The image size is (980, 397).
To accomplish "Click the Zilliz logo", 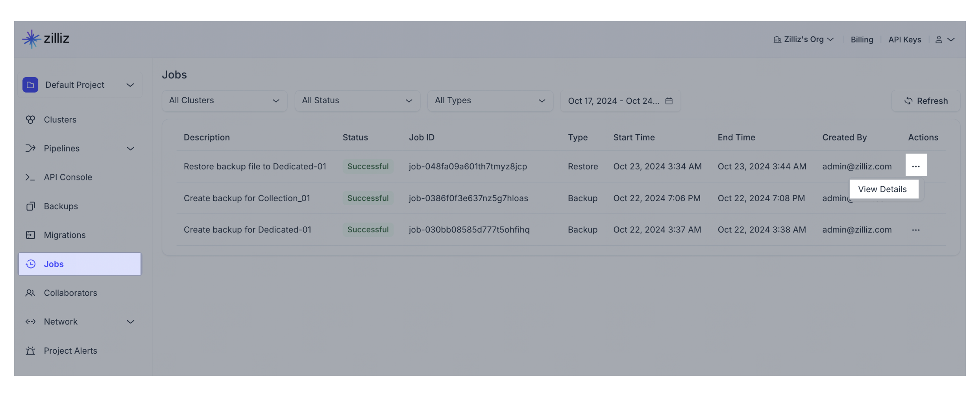I will click(46, 39).
